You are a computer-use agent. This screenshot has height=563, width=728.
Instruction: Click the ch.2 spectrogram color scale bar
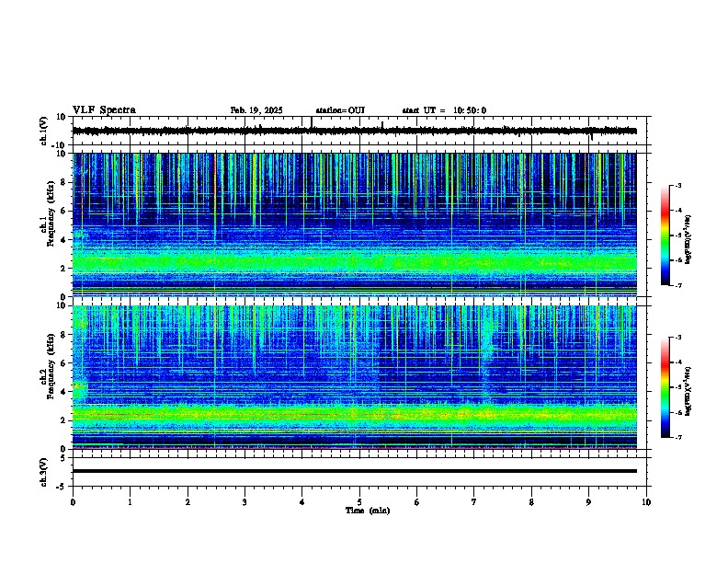tap(665, 387)
